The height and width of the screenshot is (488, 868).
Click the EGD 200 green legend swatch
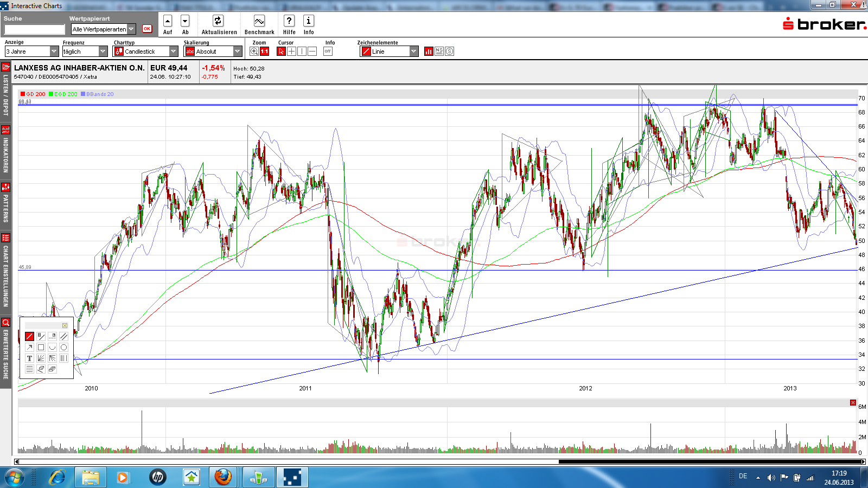[x=51, y=94]
